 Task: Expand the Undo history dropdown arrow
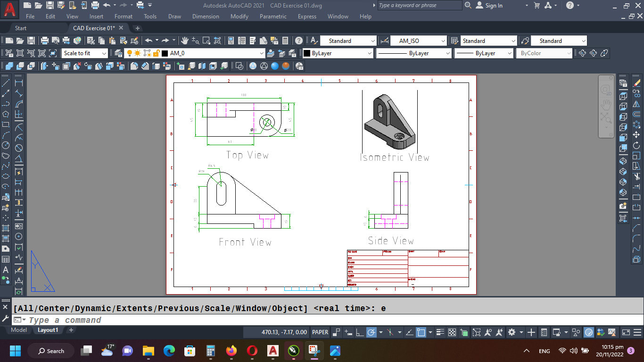coord(157,41)
